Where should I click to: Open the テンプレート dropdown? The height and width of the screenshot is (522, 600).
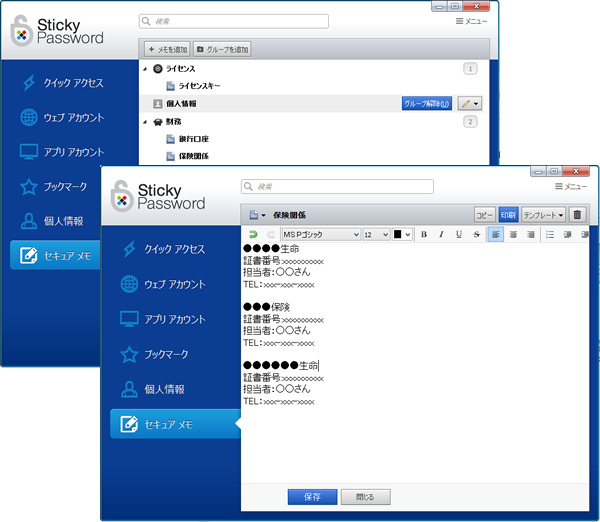pos(543,215)
